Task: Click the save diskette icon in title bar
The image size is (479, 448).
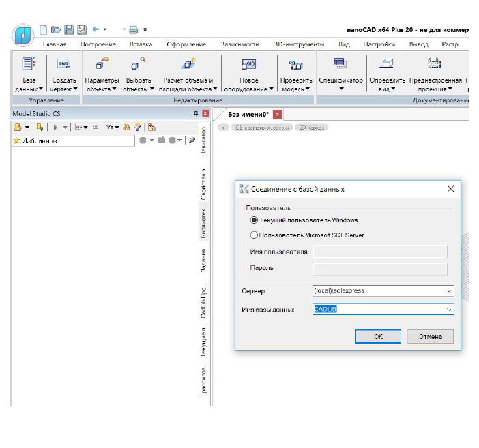Action: point(69,29)
